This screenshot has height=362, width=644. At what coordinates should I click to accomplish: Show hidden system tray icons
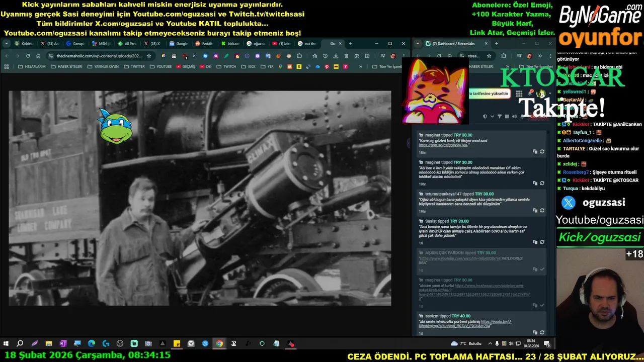pyautogui.click(x=491, y=344)
